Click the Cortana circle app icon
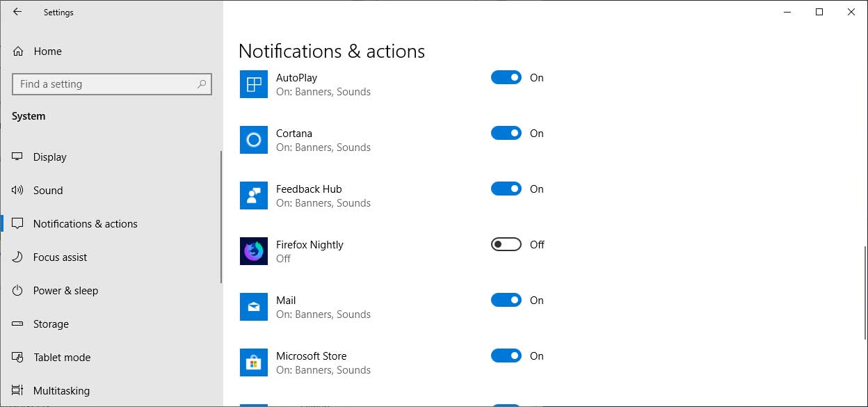This screenshot has height=407, width=868. (254, 140)
